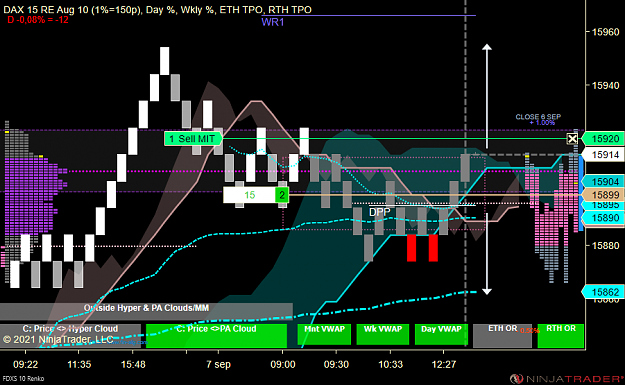Click the NinjaTrader logo
Viewport: 625px width, 385px height.
[567, 379]
